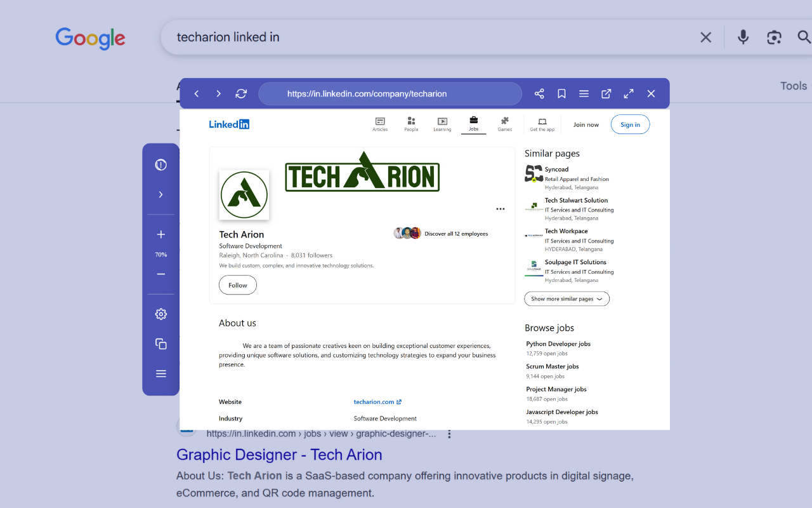Open Tech Workpace similar page
Screen dimensions: 812x508
click(566, 231)
